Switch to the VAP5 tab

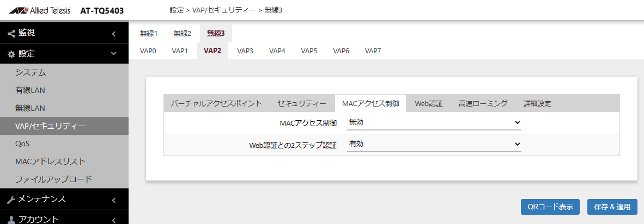309,51
